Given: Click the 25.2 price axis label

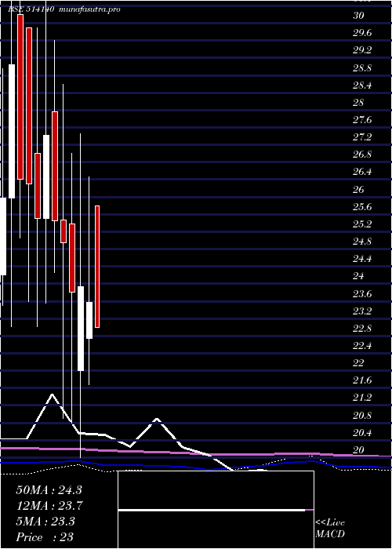Looking at the screenshot, I should pos(361,224).
